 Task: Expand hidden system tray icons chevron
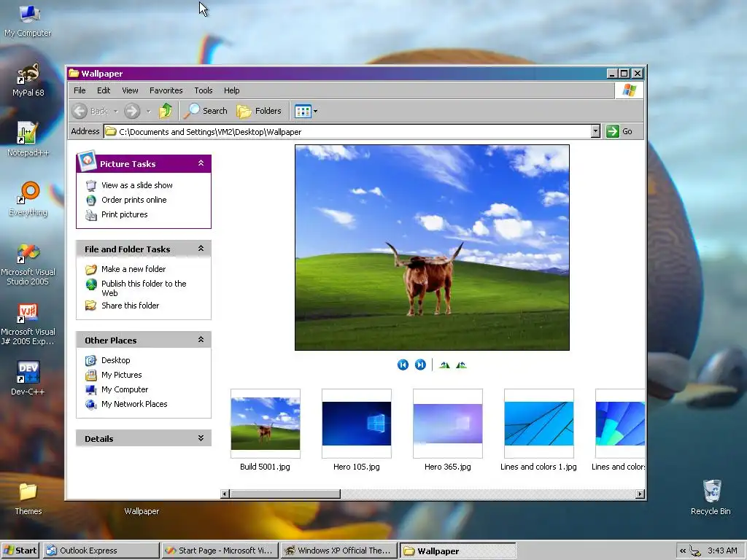[683, 551]
